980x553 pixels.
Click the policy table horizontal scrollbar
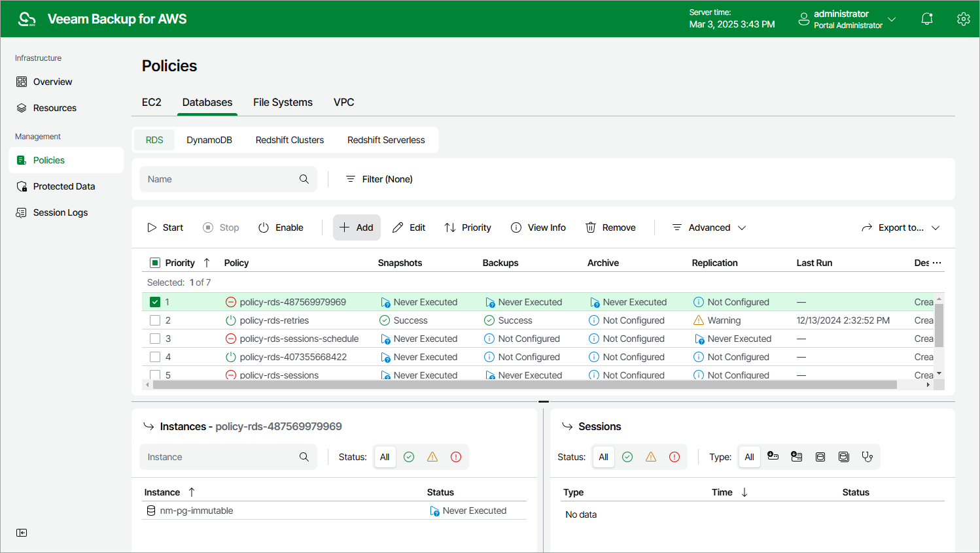pyautogui.click(x=525, y=385)
